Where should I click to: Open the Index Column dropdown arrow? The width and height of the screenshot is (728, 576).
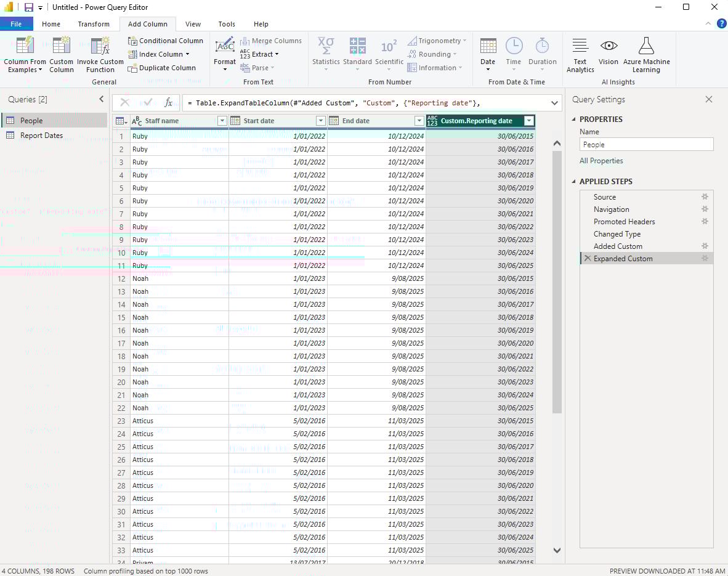(x=187, y=54)
